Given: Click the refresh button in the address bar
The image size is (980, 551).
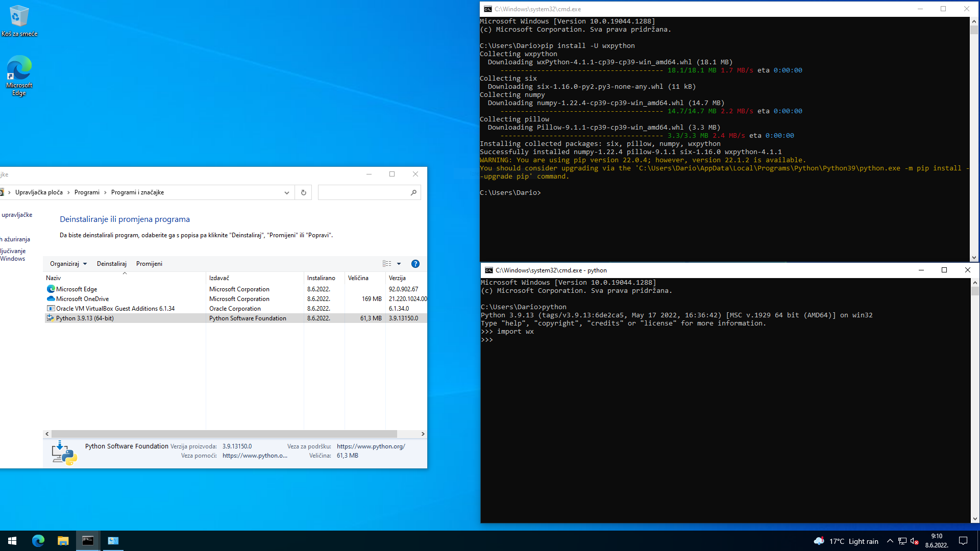Looking at the screenshot, I should 303,192.
